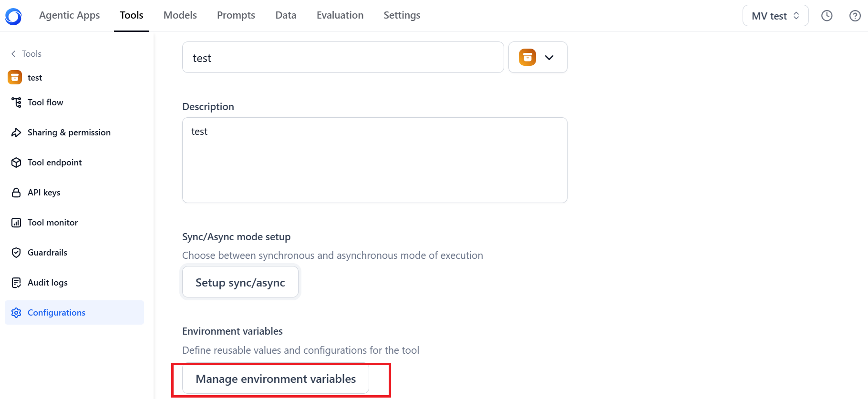The width and height of the screenshot is (868, 399).
Task: Switch to the Evaluation tab
Action: click(340, 15)
